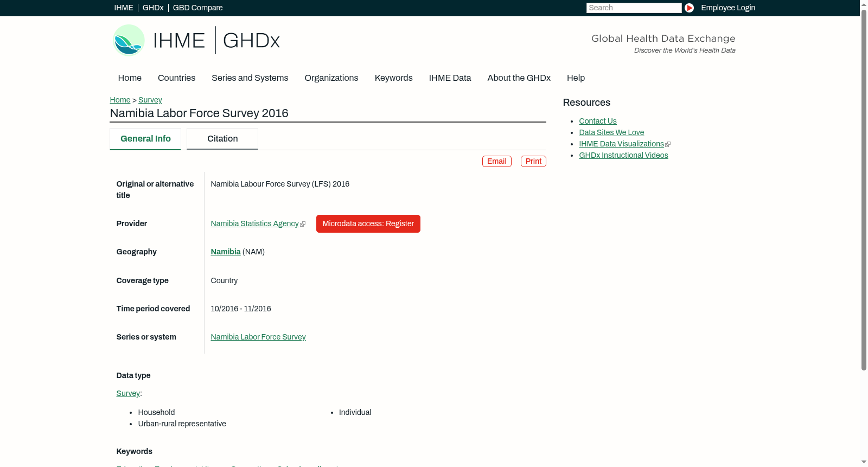Open the Home menu item
The height and width of the screenshot is (467, 868).
coord(130,78)
